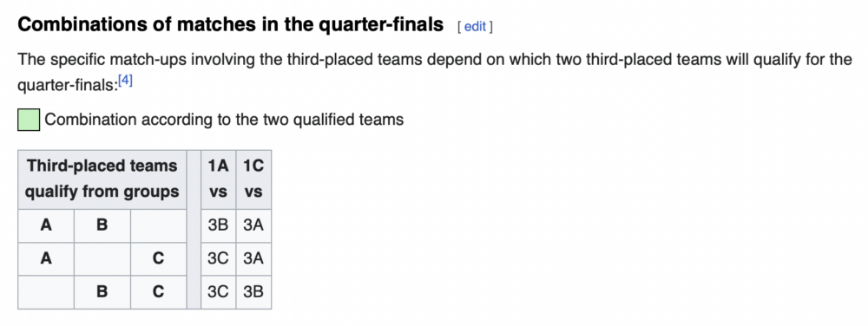Click the '1C vs' column header
868x326 pixels.
253,179
